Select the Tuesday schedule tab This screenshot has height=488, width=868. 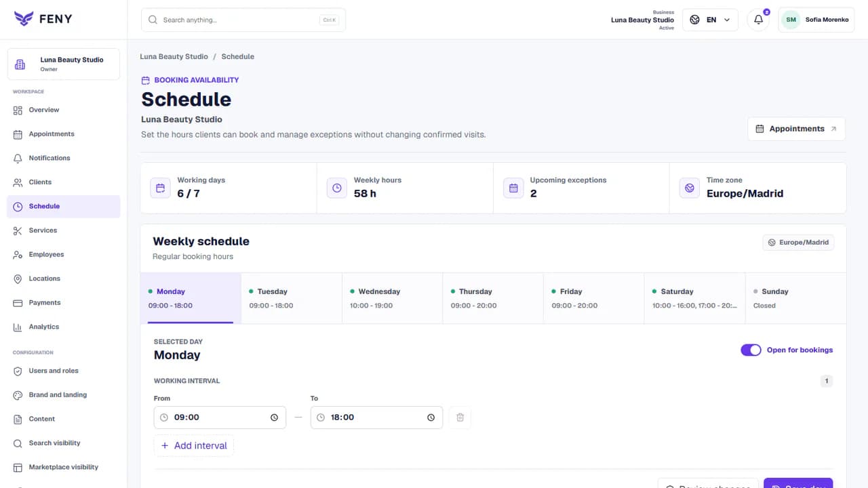click(x=292, y=298)
